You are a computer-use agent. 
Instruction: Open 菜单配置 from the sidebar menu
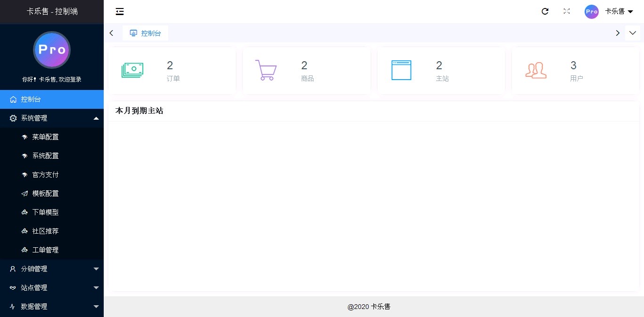[x=45, y=137]
